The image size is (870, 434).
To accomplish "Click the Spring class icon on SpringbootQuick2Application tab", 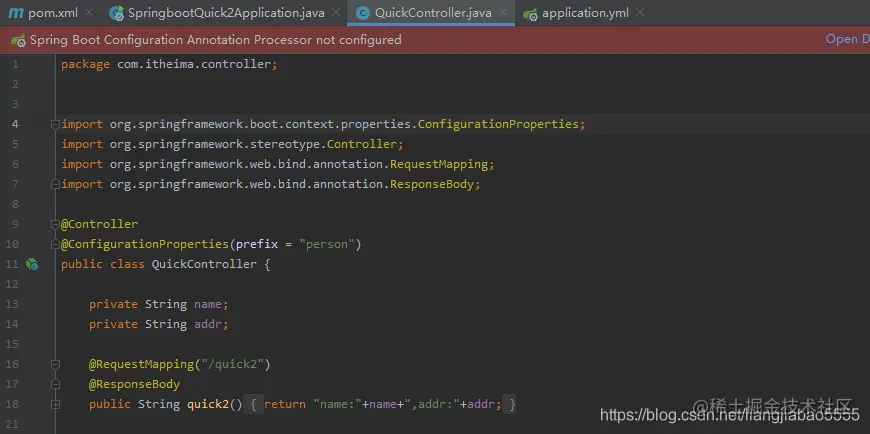I will (117, 13).
